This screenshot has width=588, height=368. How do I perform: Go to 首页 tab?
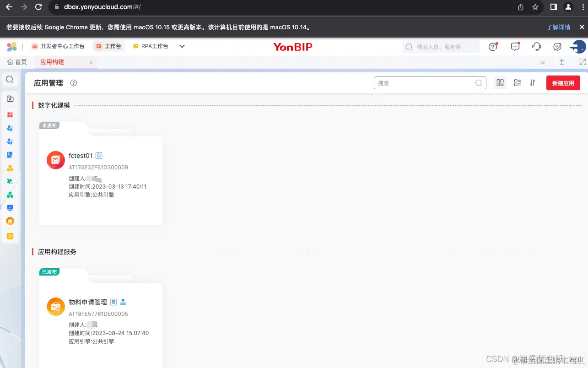[x=17, y=62]
